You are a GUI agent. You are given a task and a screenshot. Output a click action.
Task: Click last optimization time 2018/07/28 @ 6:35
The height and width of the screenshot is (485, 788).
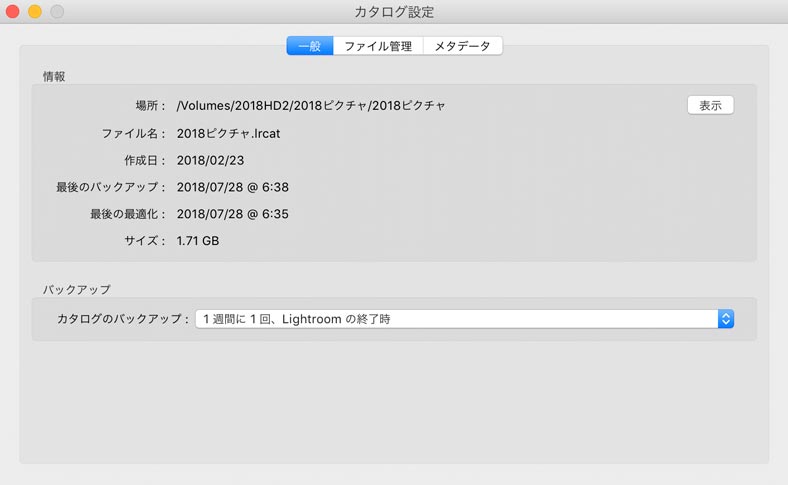tap(233, 214)
